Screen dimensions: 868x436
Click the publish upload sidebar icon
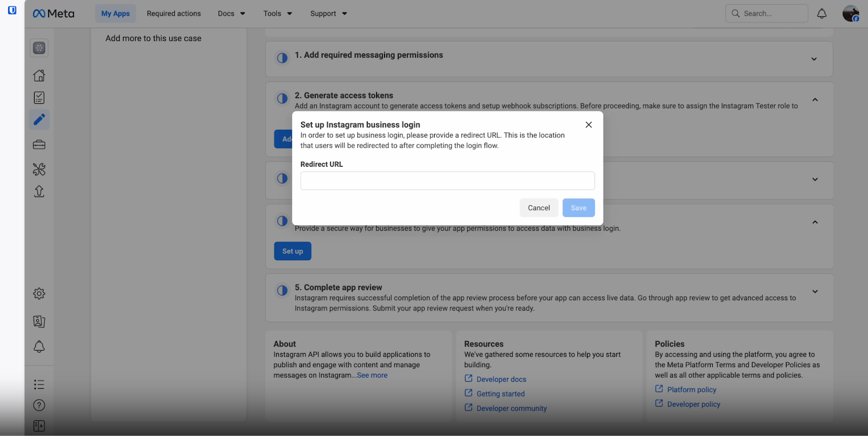tap(39, 191)
